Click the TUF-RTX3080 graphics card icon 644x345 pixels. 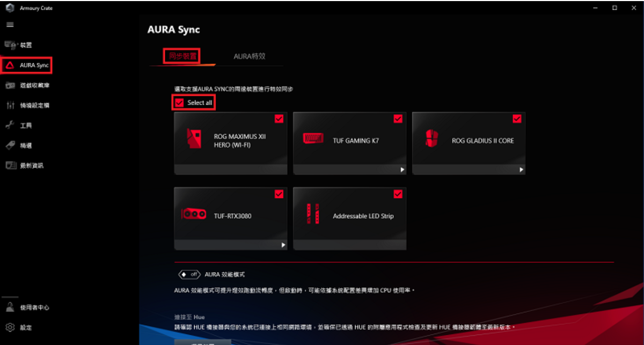point(194,215)
